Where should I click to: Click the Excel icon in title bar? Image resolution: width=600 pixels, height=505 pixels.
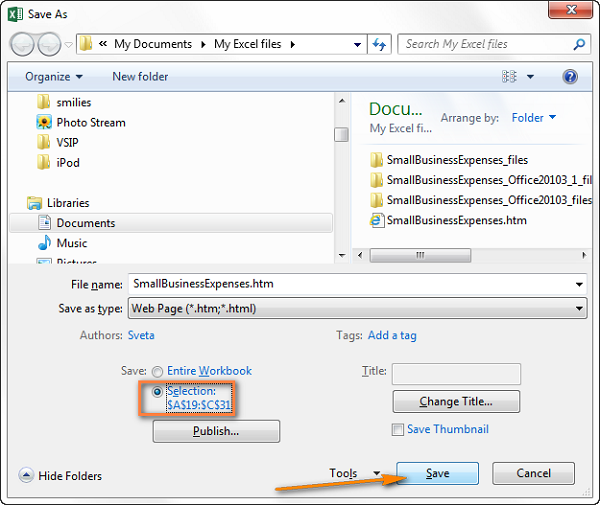pos(15,15)
